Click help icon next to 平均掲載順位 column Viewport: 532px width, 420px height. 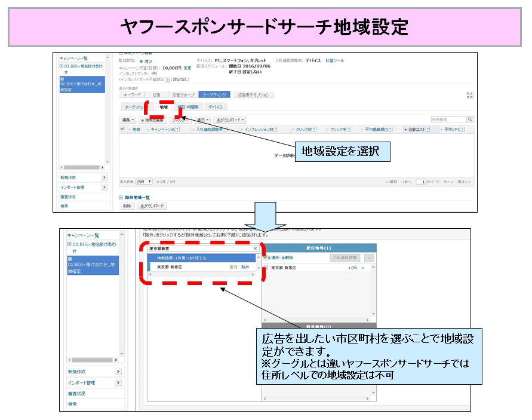click(390, 130)
